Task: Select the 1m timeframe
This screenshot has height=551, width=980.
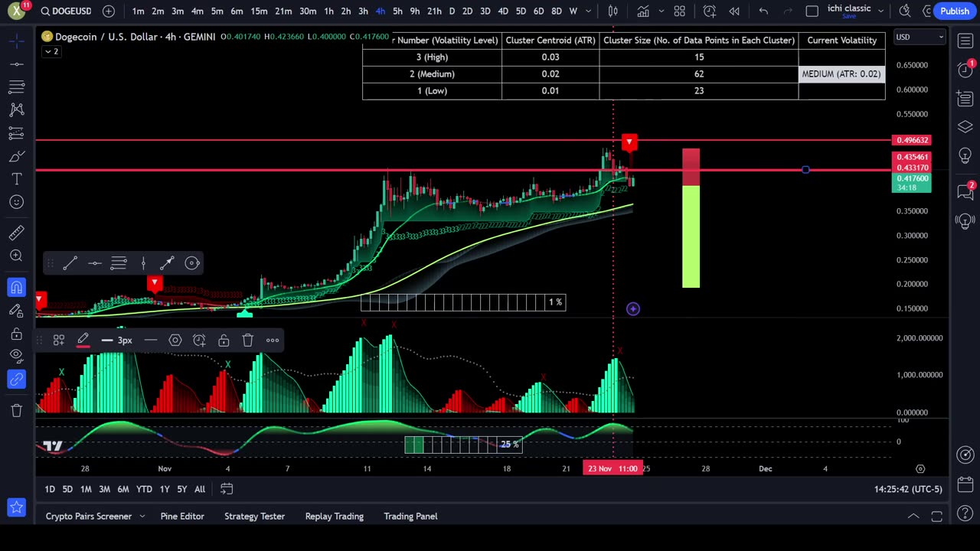Action: click(138, 11)
